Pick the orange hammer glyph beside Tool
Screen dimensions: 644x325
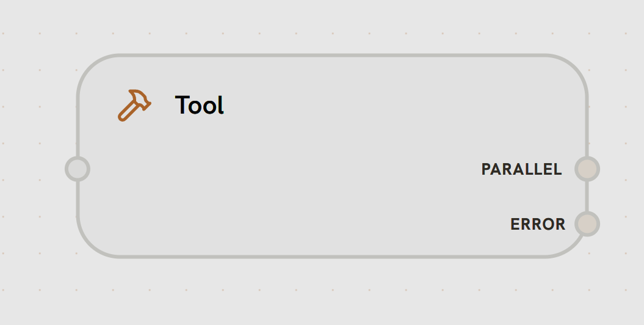click(134, 105)
